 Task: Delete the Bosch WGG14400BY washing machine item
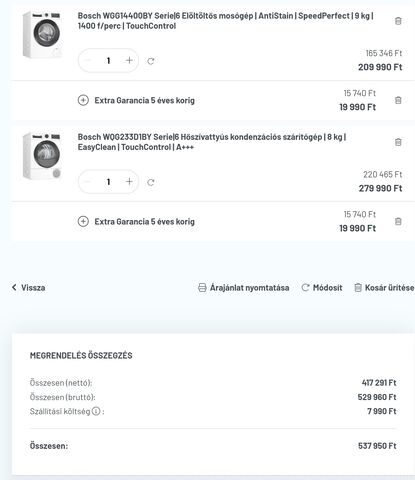(x=398, y=21)
